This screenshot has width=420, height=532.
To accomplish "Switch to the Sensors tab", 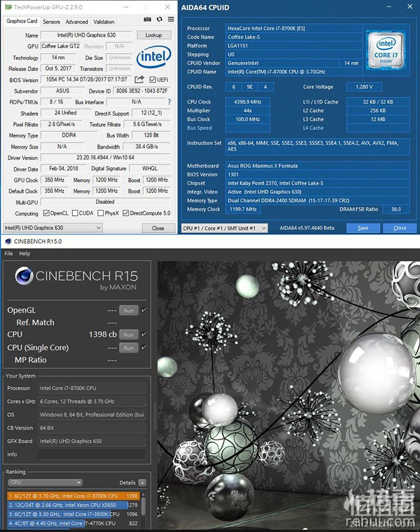I will point(51,22).
